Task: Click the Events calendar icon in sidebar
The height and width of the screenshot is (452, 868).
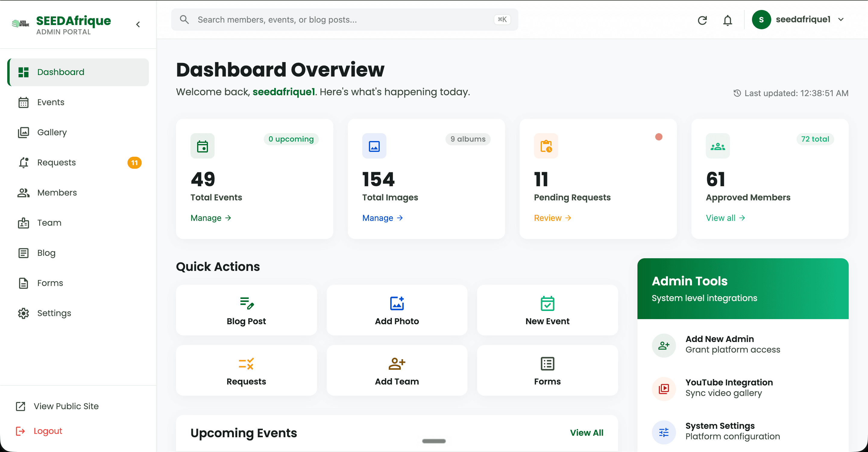Action: pos(23,102)
